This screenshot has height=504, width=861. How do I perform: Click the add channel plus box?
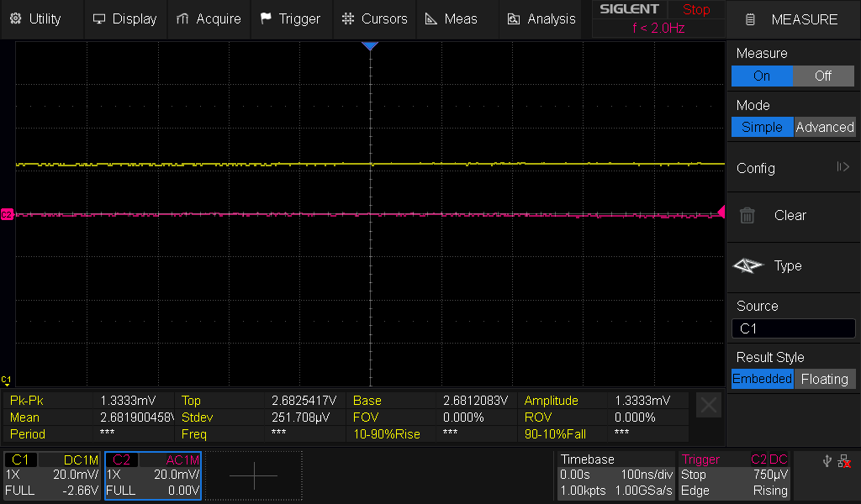tap(254, 475)
